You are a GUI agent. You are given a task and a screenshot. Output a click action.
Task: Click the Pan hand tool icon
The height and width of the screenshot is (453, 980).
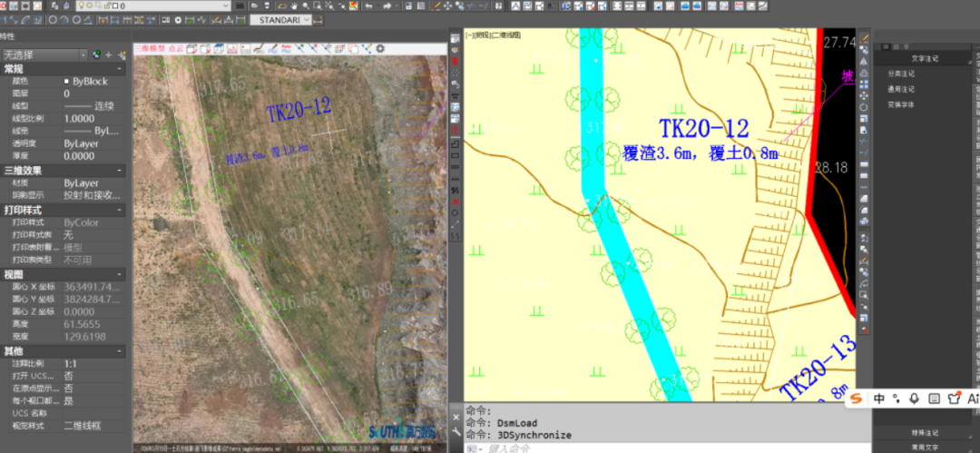point(294,5)
